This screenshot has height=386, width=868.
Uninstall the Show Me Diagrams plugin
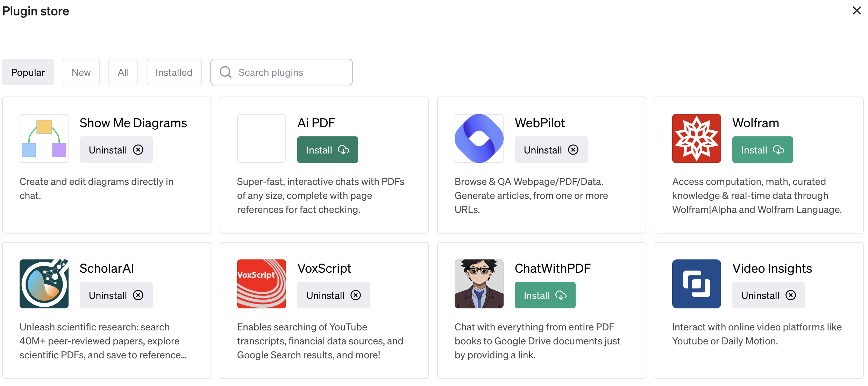pyautogui.click(x=116, y=150)
